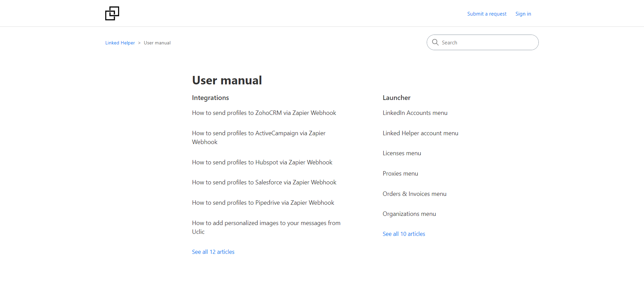
Task: Click the Sign in link
Action: coord(523,14)
